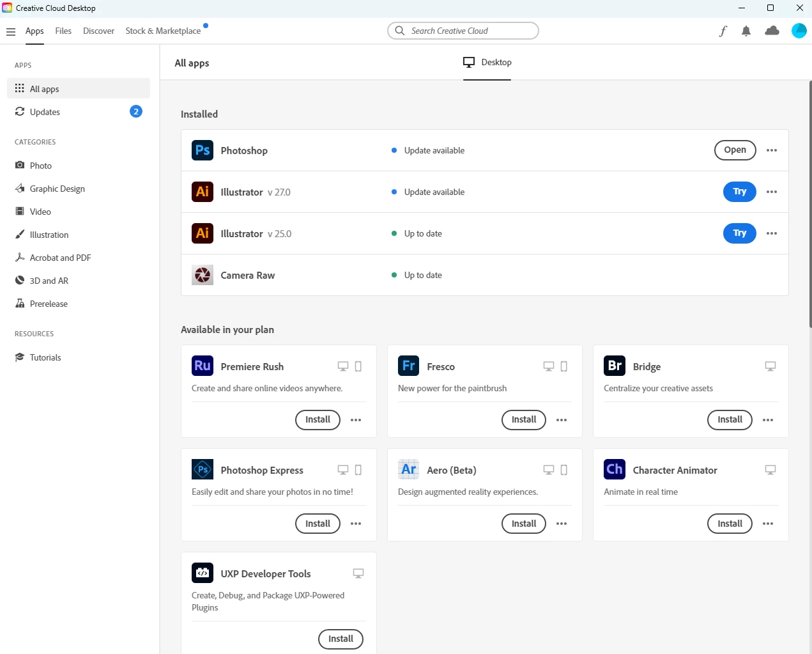Screen dimensions: 812x654
Task: Install Fresco
Action: 524,420
